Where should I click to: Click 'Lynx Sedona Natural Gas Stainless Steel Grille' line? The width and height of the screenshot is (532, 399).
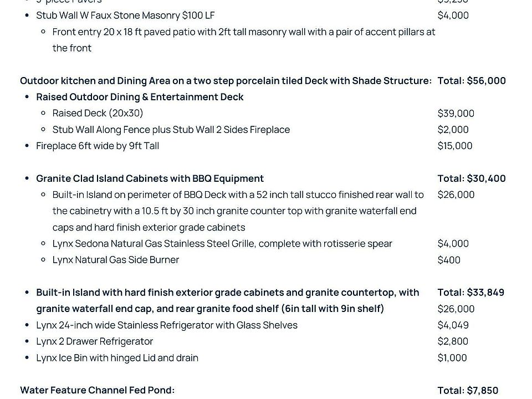tap(222, 244)
